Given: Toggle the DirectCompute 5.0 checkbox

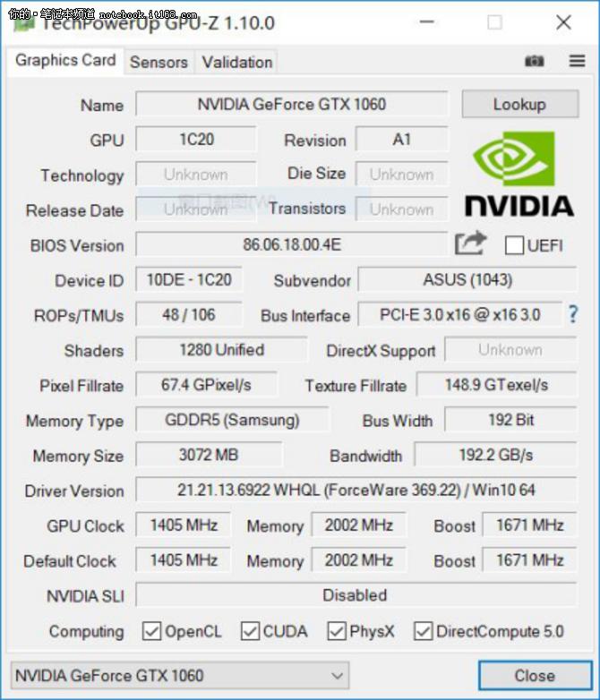Looking at the screenshot, I should coord(423,631).
